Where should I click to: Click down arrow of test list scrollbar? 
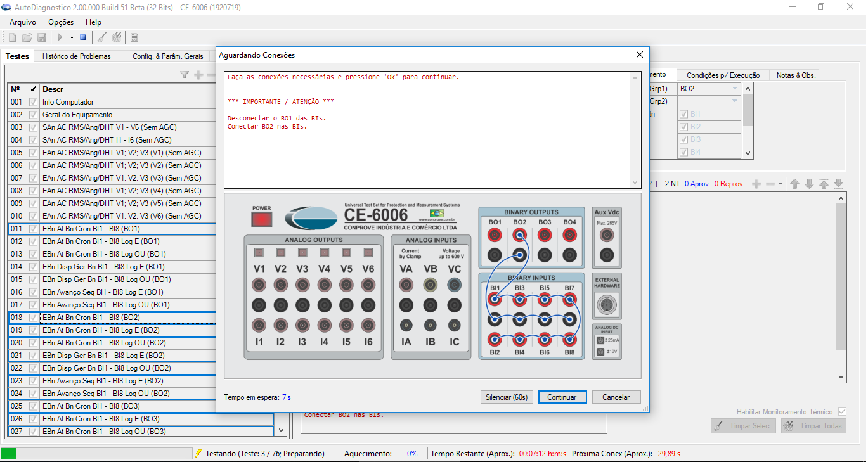point(282,430)
